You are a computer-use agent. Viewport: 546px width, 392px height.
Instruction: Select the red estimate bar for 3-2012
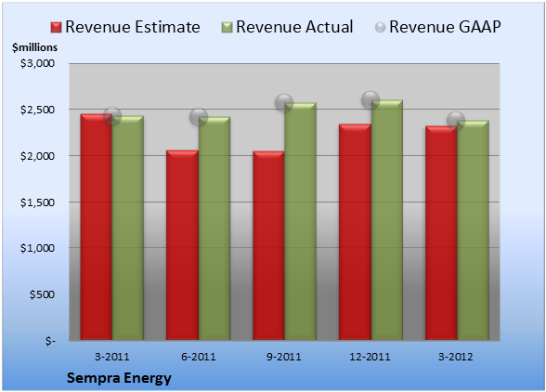441,233
